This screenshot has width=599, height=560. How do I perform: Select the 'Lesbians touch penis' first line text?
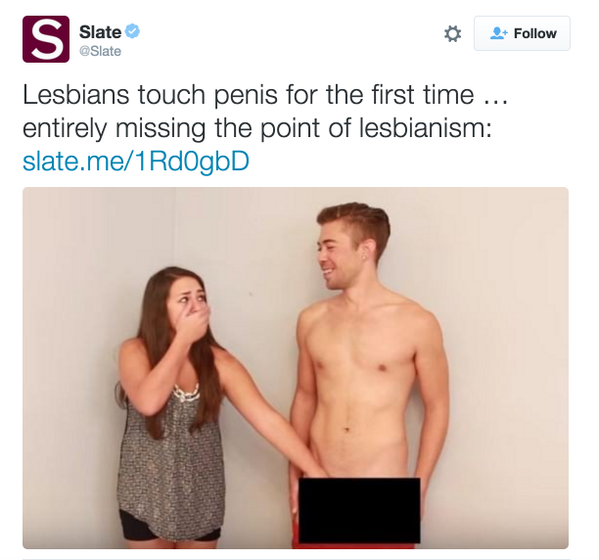coord(265,94)
